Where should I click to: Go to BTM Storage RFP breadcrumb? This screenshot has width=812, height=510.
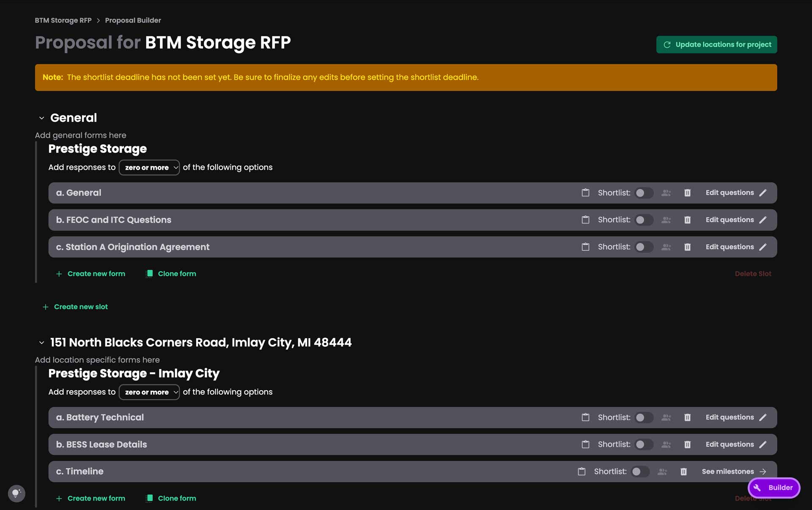coord(63,20)
